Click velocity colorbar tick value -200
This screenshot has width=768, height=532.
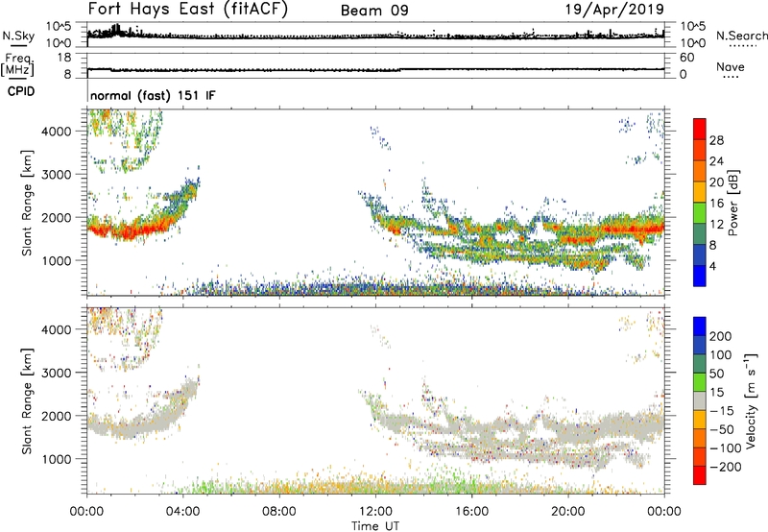pyautogui.click(x=726, y=467)
